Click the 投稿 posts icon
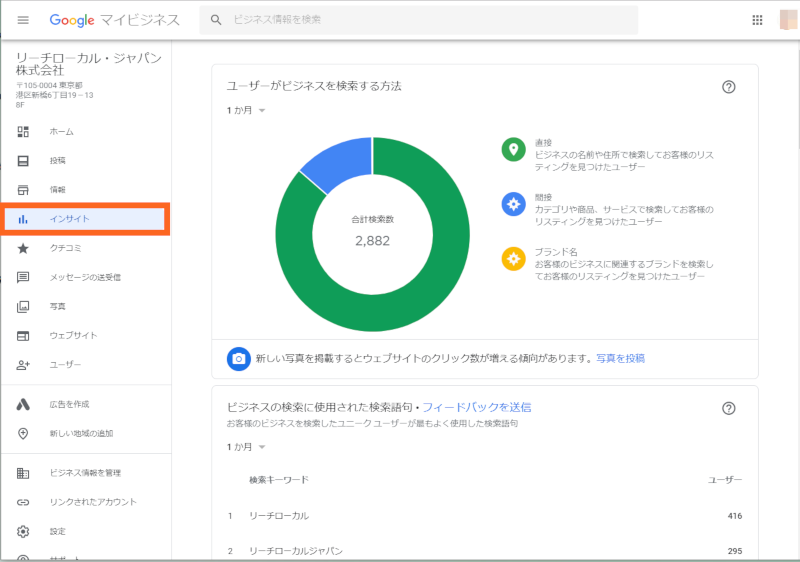Viewport: 800px width, 562px height. [x=23, y=161]
